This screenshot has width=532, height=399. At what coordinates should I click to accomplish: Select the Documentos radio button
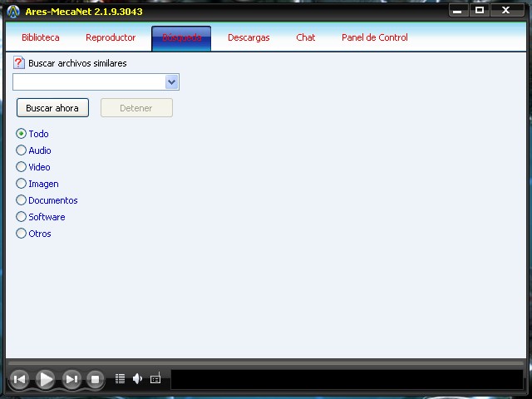[21, 200]
